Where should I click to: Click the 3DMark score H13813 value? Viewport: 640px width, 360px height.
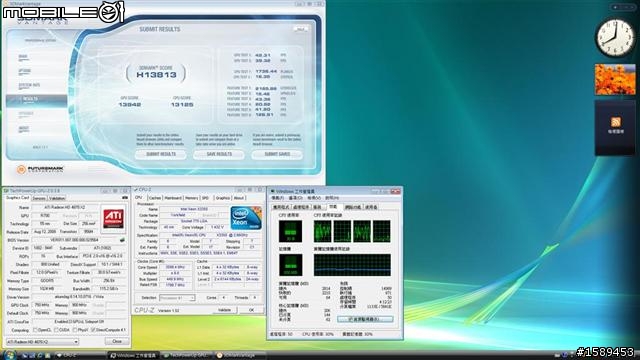coord(156,75)
